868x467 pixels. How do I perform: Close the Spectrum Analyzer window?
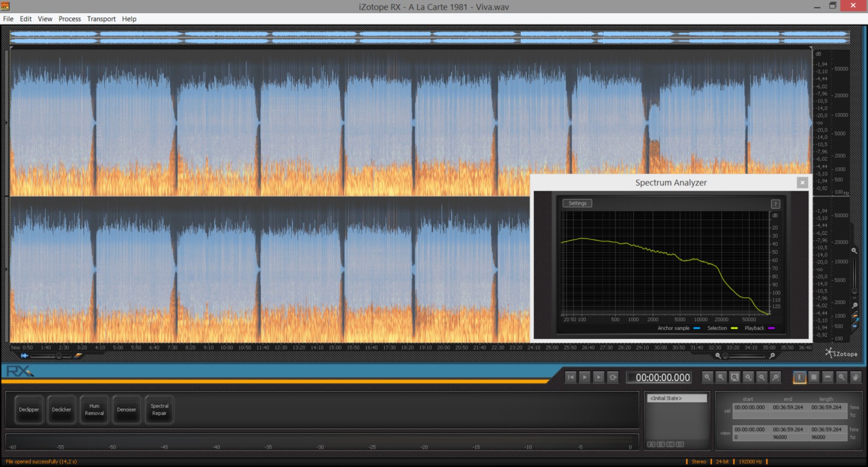tap(802, 183)
